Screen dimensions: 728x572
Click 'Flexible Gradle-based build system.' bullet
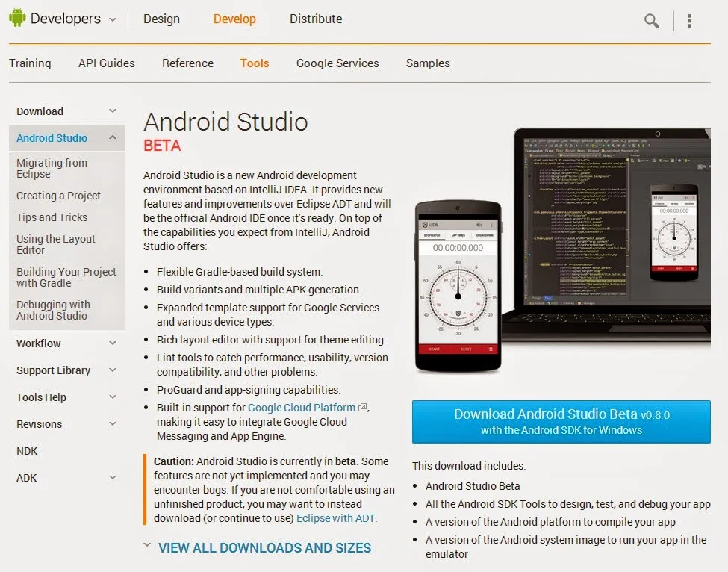[x=240, y=272]
